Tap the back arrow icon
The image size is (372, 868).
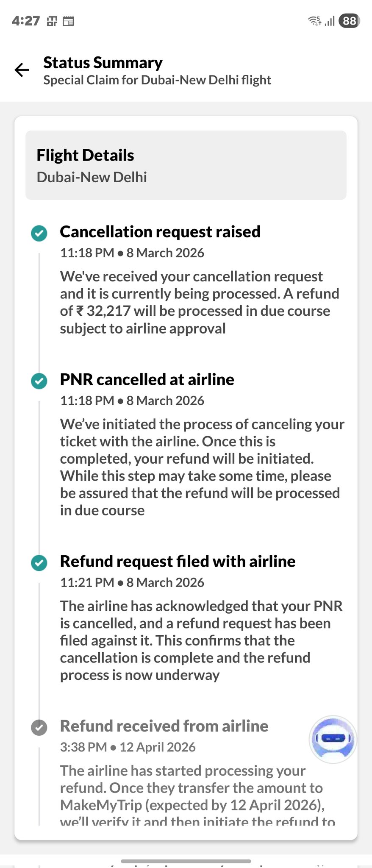[22, 70]
